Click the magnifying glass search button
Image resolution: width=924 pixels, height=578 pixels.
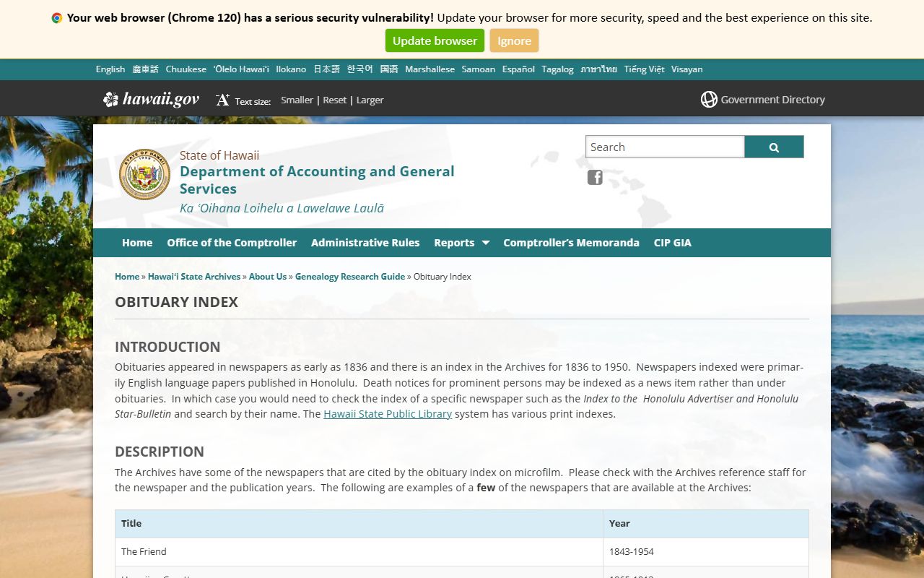(774, 147)
